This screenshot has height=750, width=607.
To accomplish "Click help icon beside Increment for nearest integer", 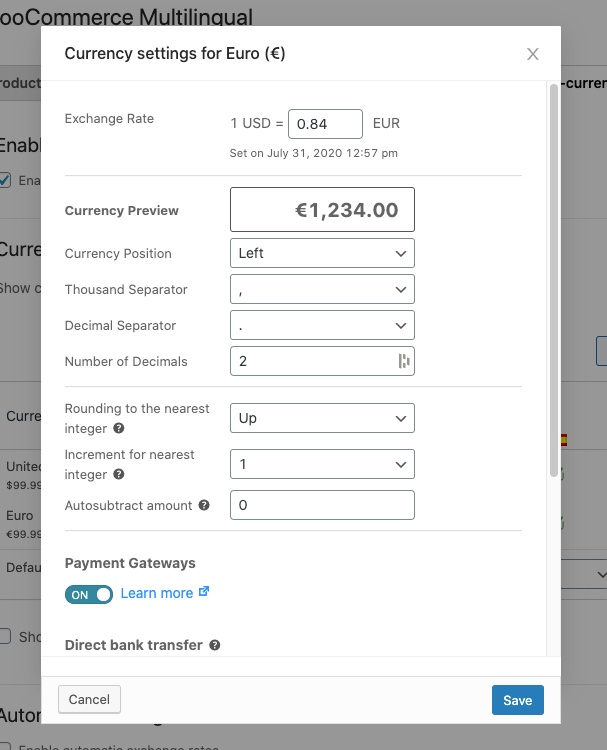I will (119, 475).
